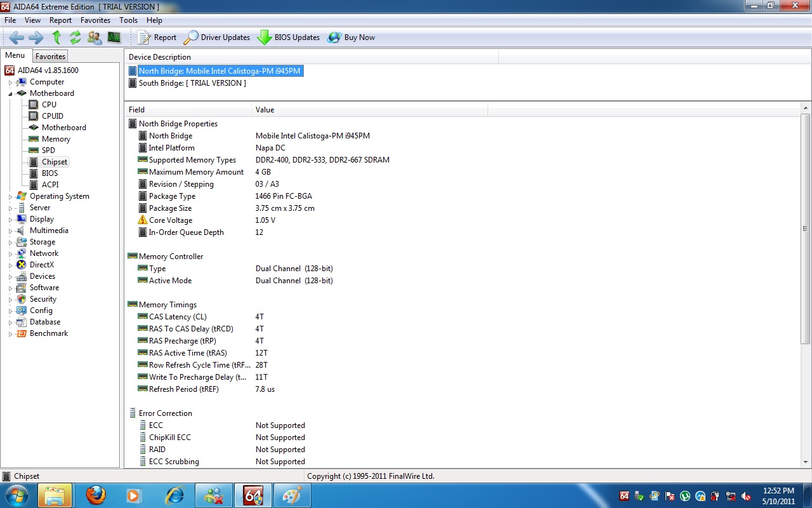The image size is (812, 508).
Task: Select the ChipKill ECC row
Action: [x=462, y=438]
